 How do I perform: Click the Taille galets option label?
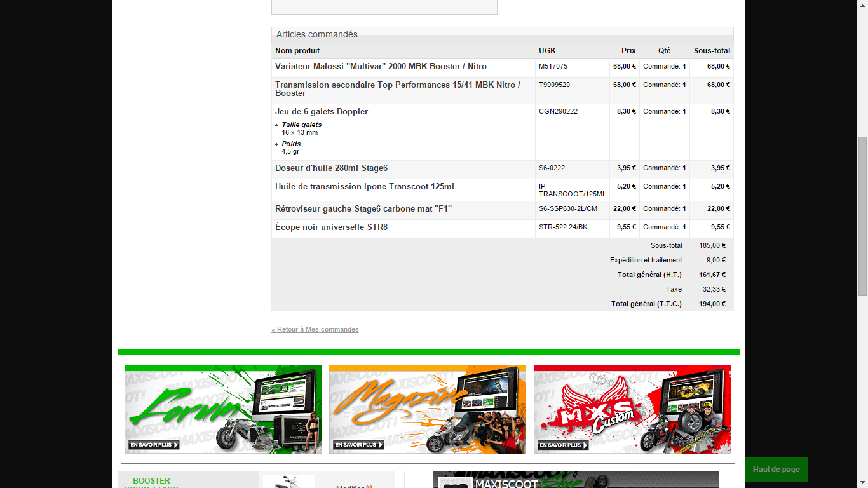(x=302, y=125)
